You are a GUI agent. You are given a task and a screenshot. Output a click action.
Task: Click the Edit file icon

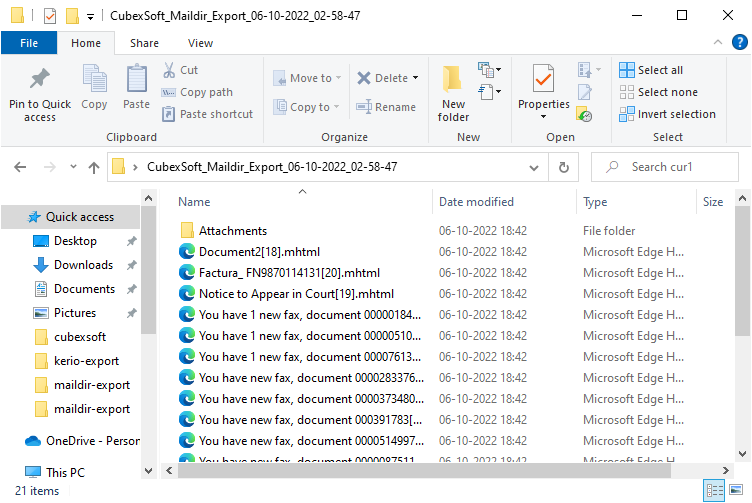pos(585,92)
